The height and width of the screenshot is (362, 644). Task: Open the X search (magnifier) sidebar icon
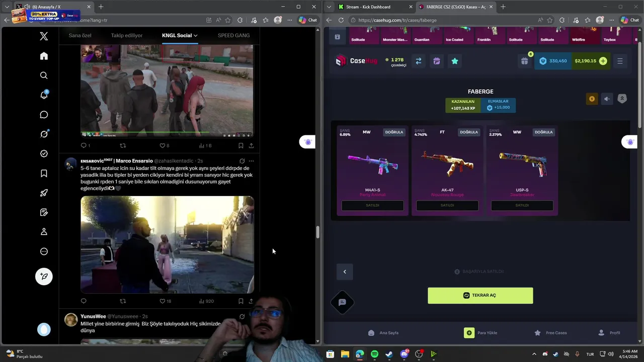click(x=44, y=75)
